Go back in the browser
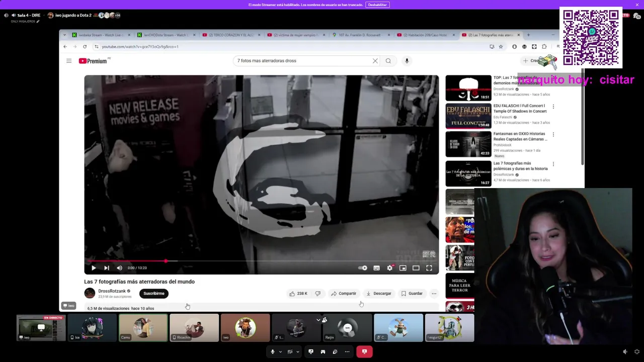The height and width of the screenshot is (362, 644). tap(65, 47)
